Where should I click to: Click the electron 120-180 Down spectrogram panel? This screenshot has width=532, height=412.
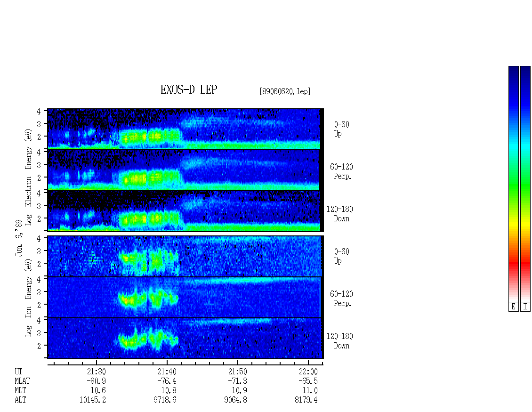coord(185,211)
